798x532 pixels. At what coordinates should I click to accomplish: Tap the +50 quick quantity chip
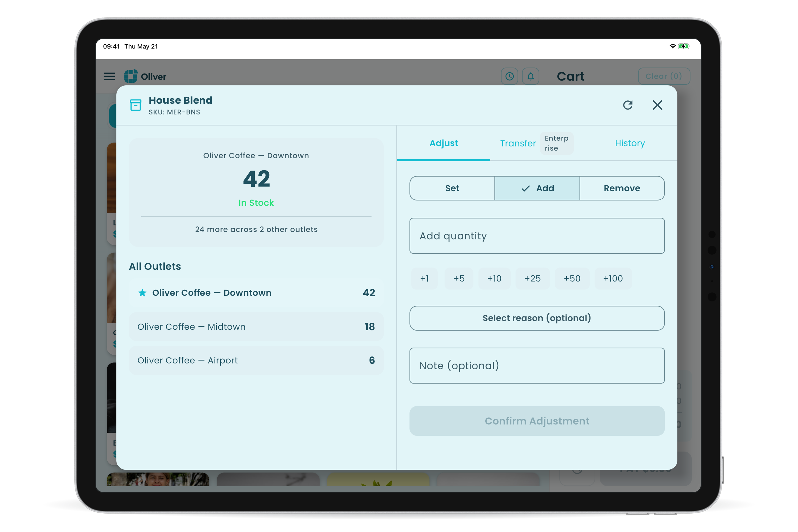click(572, 279)
